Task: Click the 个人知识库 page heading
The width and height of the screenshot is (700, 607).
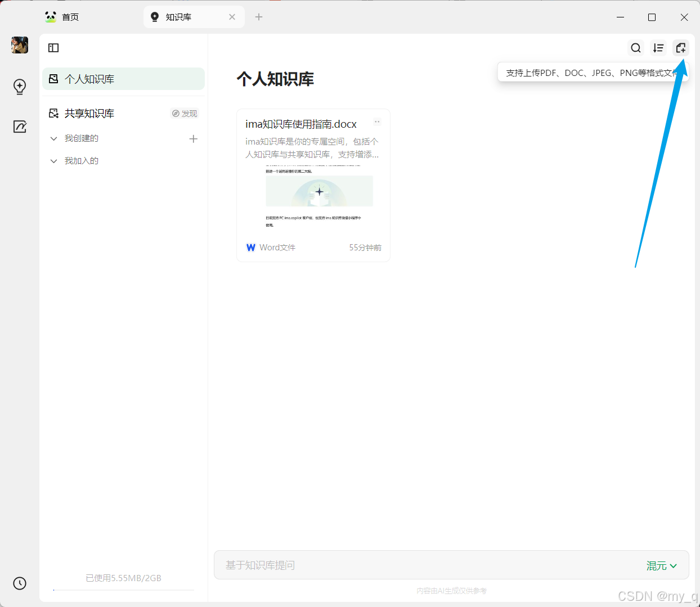Action: click(275, 79)
